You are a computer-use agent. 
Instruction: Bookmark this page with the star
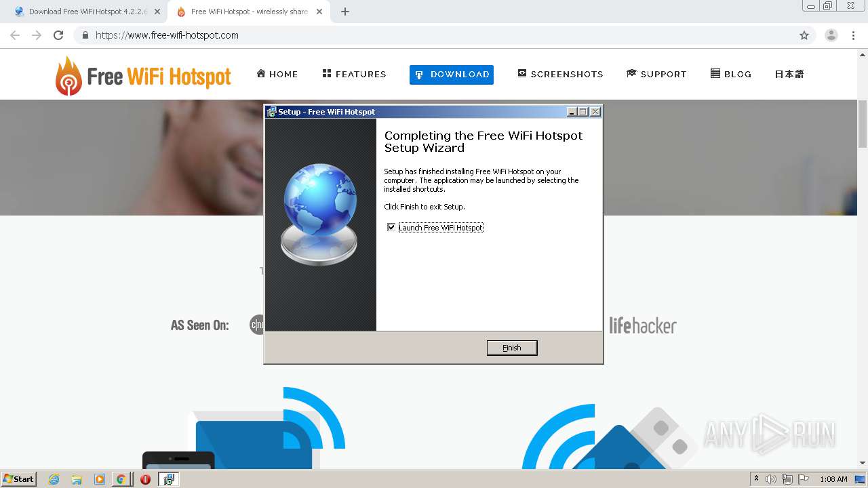(804, 35)
